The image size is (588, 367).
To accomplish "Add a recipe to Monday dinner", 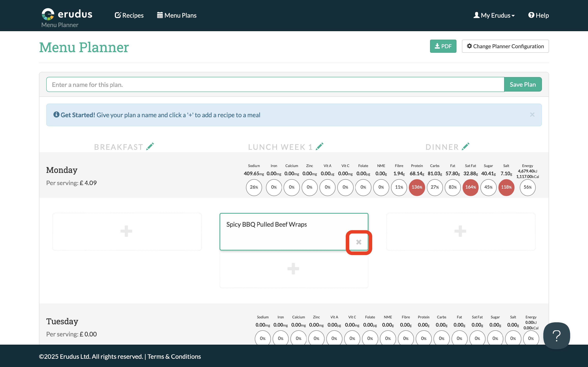I will coord(460,232).
